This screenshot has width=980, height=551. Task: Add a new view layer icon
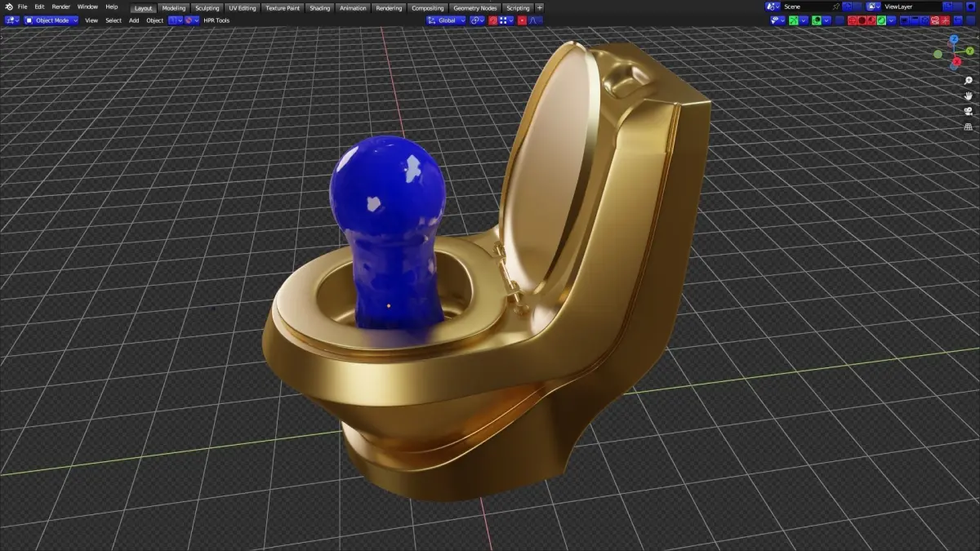click(x=947, y=7)
